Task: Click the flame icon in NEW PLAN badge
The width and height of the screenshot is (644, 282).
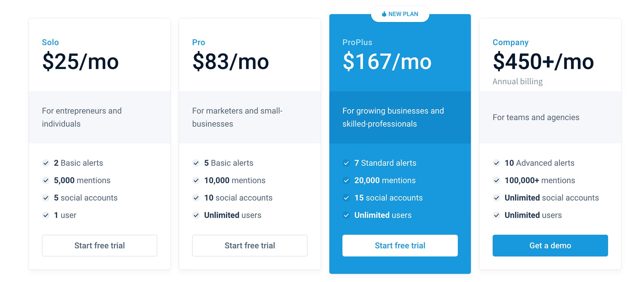Action: click(384, 14)
